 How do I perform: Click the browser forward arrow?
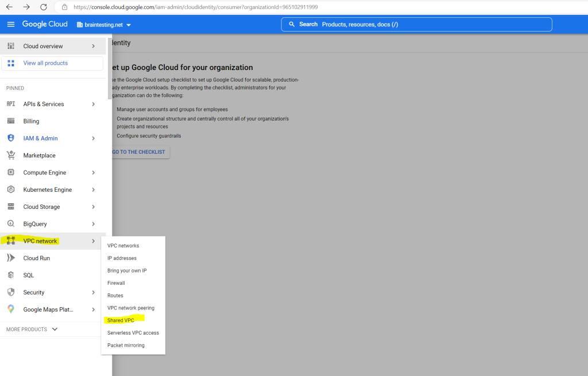[x=26, y=7]
